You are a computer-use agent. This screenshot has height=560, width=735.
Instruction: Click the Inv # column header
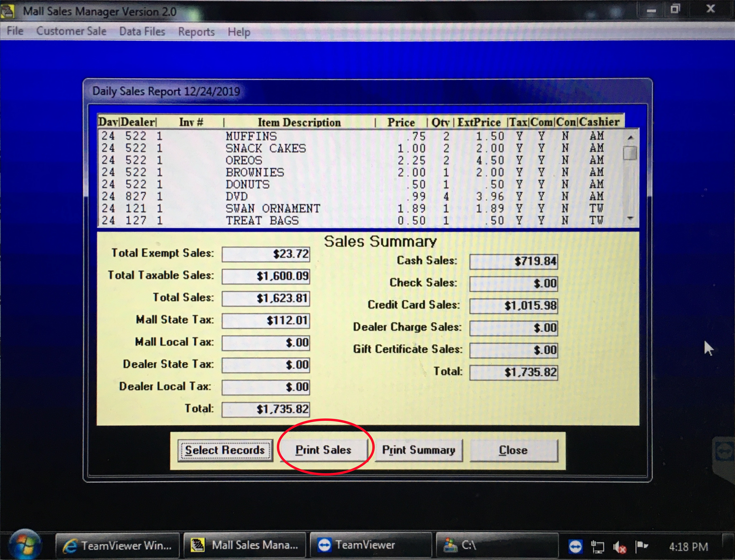pos(191,122)
